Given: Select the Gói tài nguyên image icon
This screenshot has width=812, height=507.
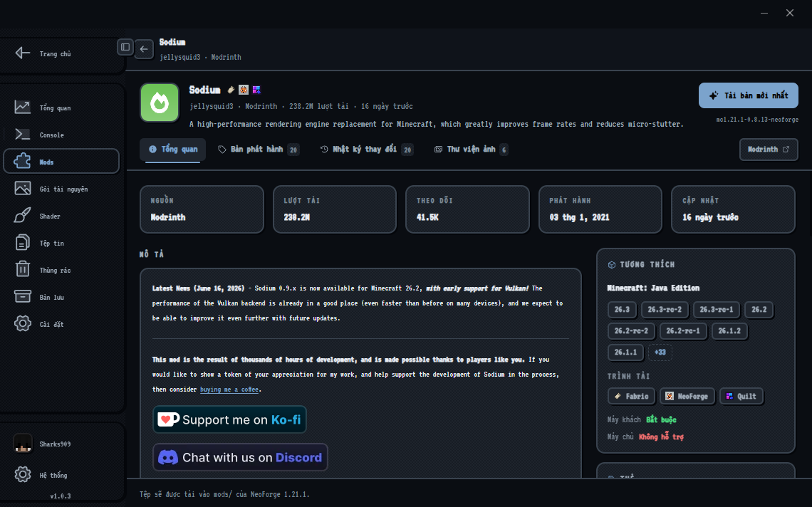Looking at the screenshot, I should point(22,189).
